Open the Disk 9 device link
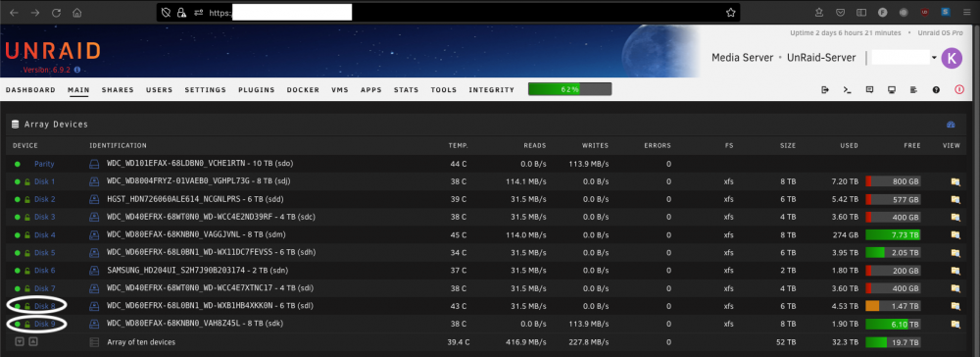Image resolution: width=980 pixels, height=357 pixels. (44, 324)
